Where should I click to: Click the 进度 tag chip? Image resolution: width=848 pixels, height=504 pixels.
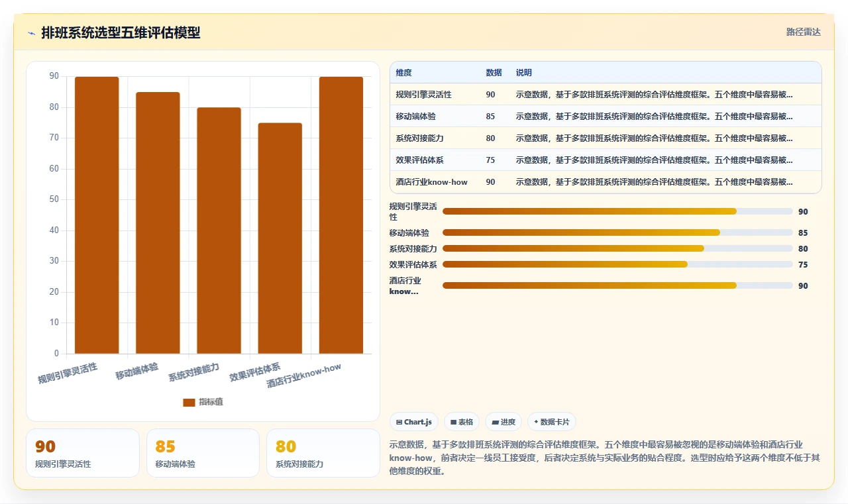(x=503, y=422)
